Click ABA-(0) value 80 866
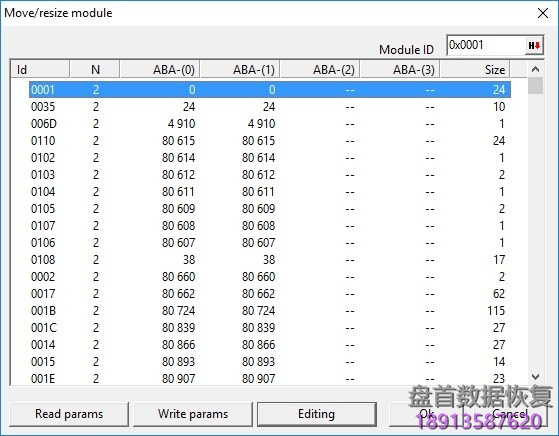Image resolution: width=559 pixels, height=436 pixels. coord(179,345)
